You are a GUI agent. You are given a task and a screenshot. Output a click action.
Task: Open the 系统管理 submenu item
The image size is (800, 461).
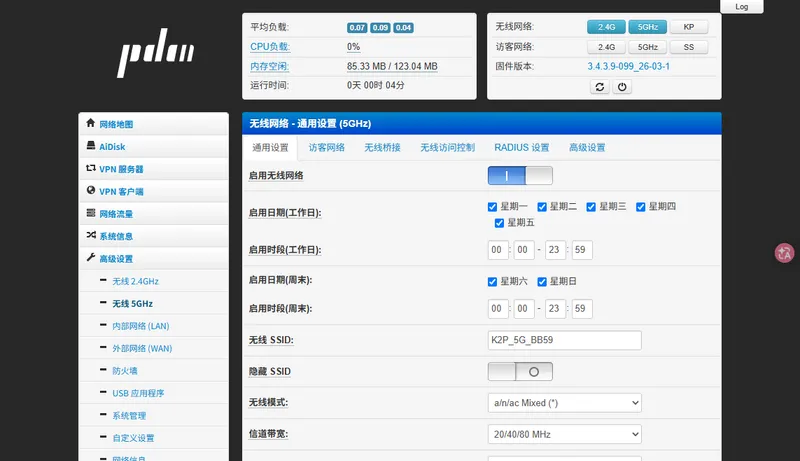tap(129, 416)
